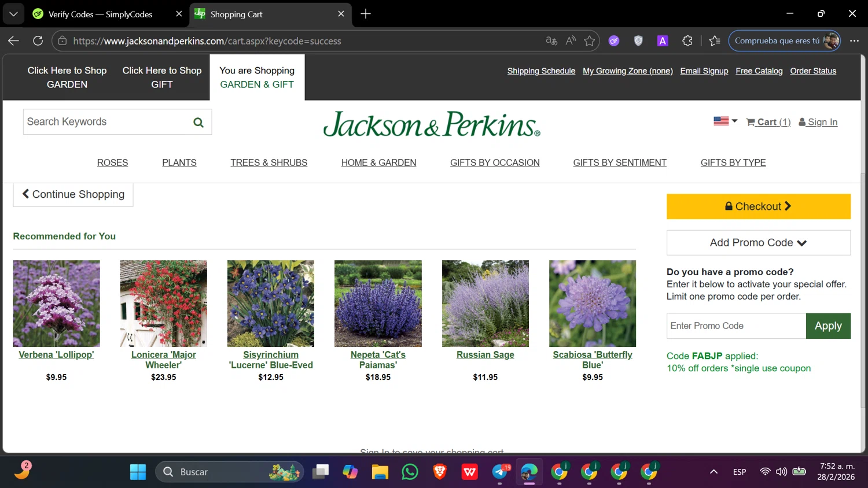Screen dimensions: 868x488
Task: Click the search magnifier icon
Action: [x=198, y=123]
